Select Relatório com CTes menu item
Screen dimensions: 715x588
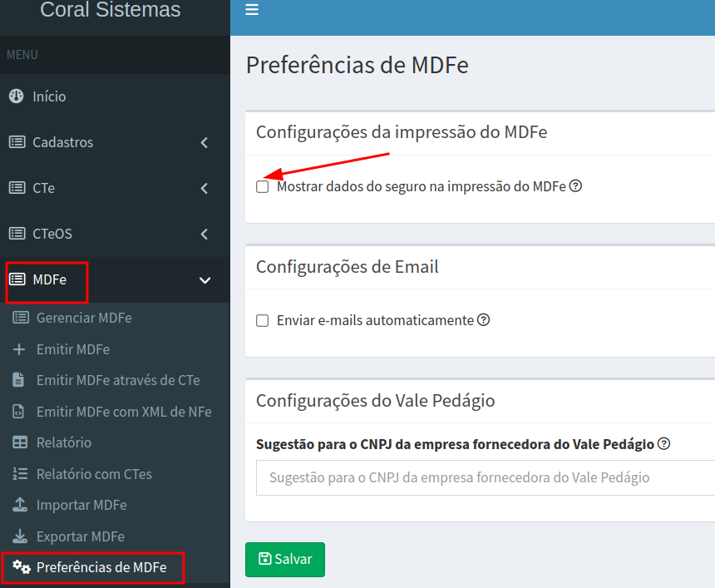pyautogui.click(x=94, y=474)
